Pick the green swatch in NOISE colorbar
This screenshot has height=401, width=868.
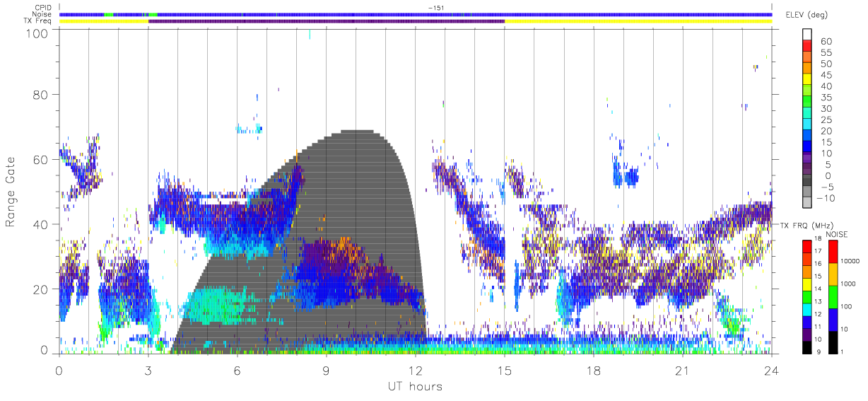click(x=832, y=296)
